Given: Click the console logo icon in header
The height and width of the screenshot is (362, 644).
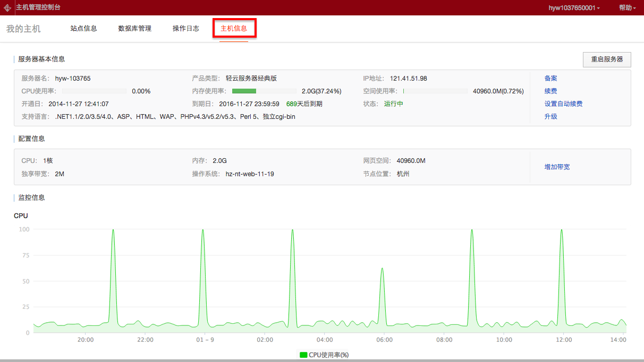Looking at the screenshot, I should 7,8.
